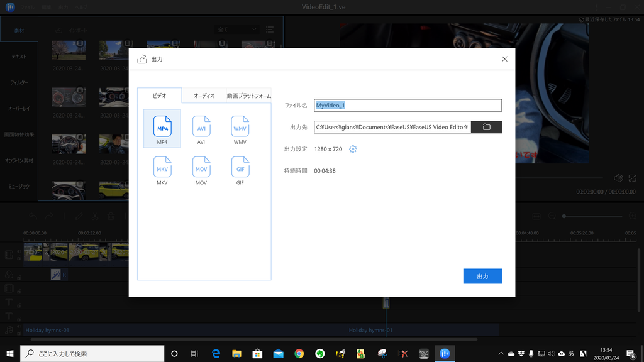
Task: Click the preview fullscreen icon
Action: (x=633, y=178)
